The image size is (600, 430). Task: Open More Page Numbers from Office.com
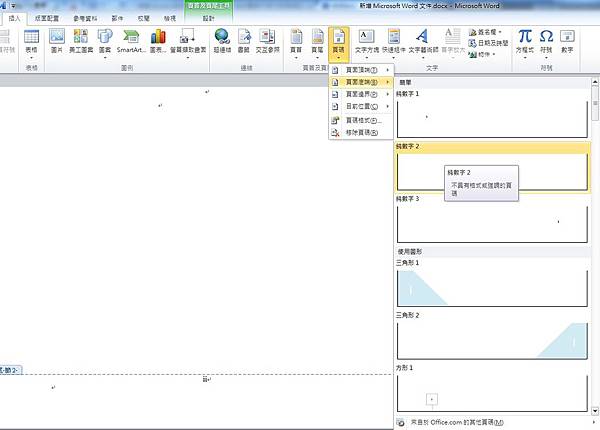tap(494, 422)
